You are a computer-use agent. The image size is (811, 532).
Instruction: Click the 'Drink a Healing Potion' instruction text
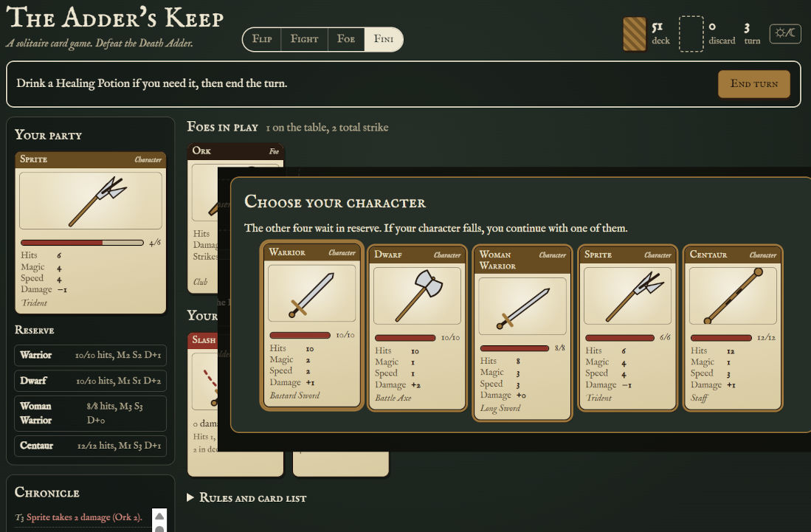[x=151, y=83]
